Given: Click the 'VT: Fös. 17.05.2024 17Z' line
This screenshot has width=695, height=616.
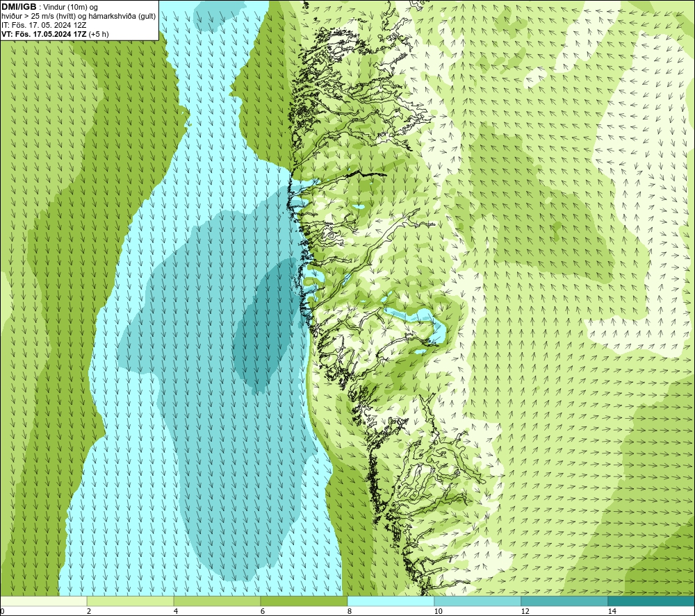Looking at the screenshot, I should tap(44, 34).
